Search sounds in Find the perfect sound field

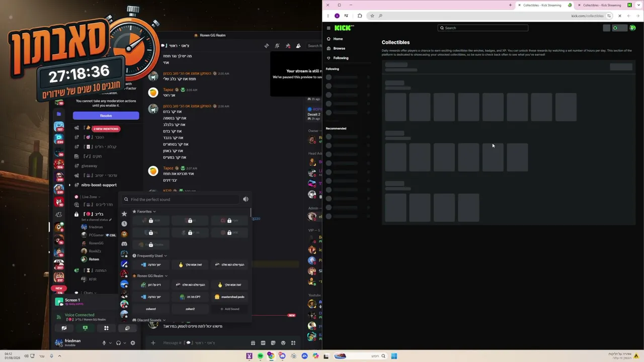click(181, 200)
